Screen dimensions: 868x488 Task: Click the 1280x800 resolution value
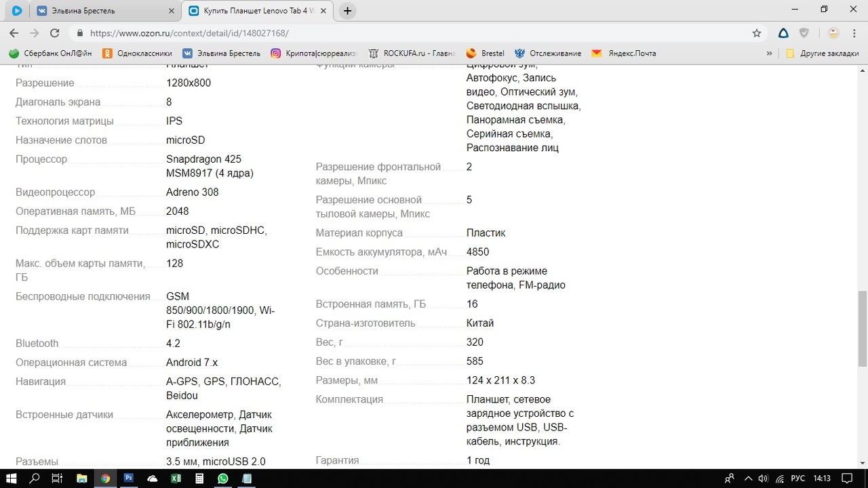[x=189, y=83]
